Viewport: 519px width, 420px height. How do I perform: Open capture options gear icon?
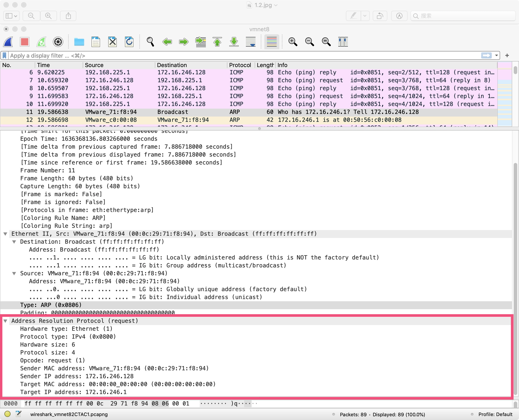pyautogui.click(x=58, y=42)
